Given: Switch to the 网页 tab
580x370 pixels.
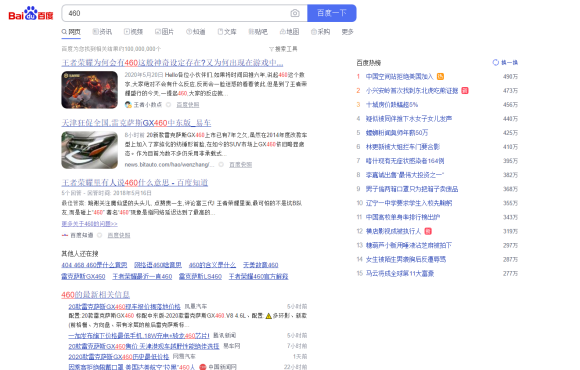Looking at the screenshot, I should pos(71,32).
